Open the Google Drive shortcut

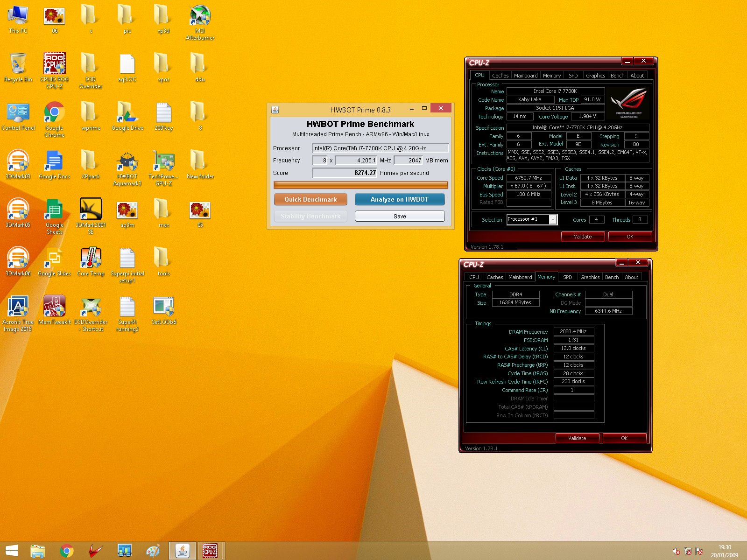(x=127, y=116)
